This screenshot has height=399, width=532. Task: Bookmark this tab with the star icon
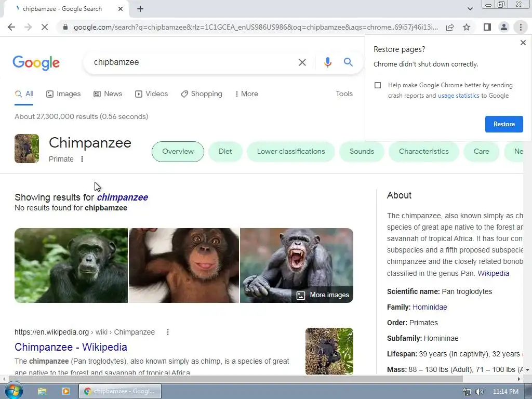pyautogui.click(x=467, y=27)
